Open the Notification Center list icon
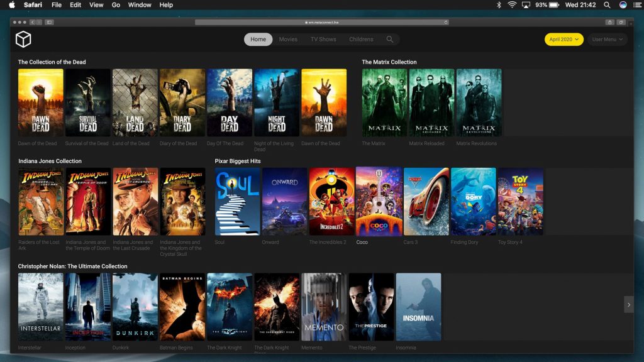The width and height of the screenshot is (644, 362). (636, 5)
